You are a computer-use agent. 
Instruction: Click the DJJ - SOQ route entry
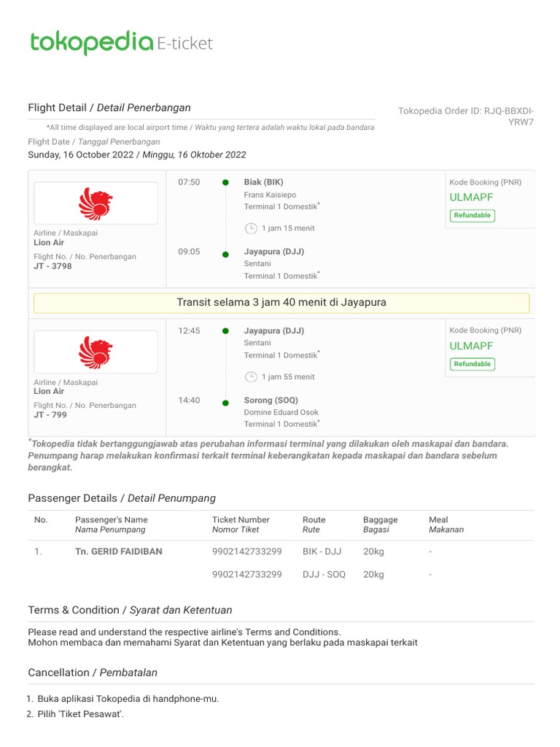(324, 575)
